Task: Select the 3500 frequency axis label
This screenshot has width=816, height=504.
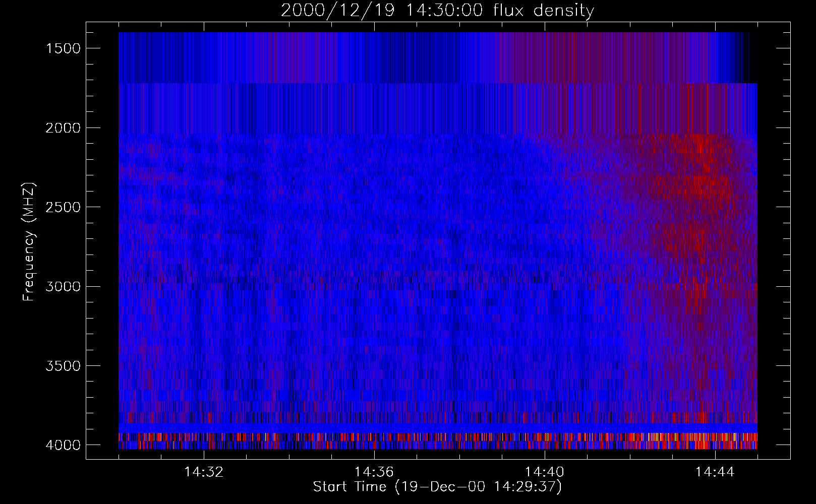Action: tap(63, 366)
